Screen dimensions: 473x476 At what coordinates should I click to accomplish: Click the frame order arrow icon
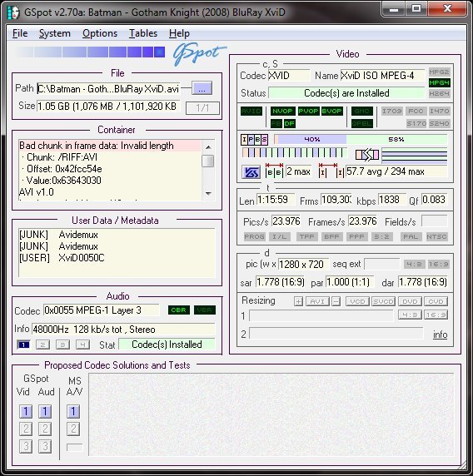[367, 155]
